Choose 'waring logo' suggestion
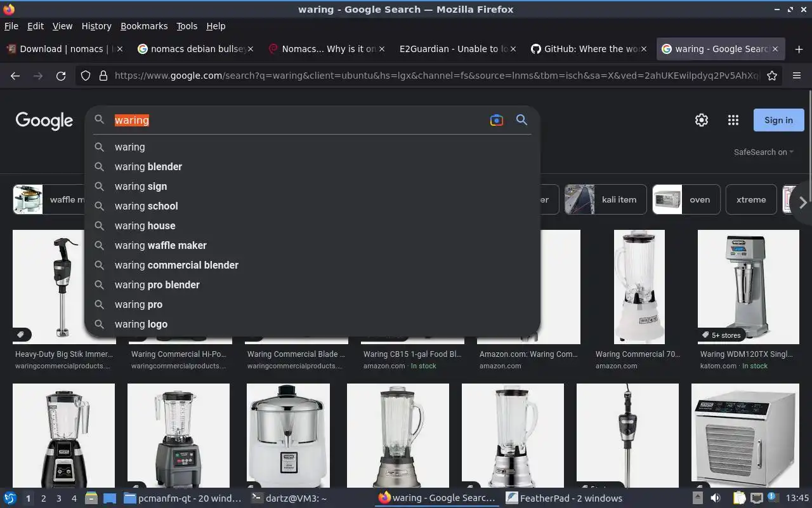 point(312,324)
